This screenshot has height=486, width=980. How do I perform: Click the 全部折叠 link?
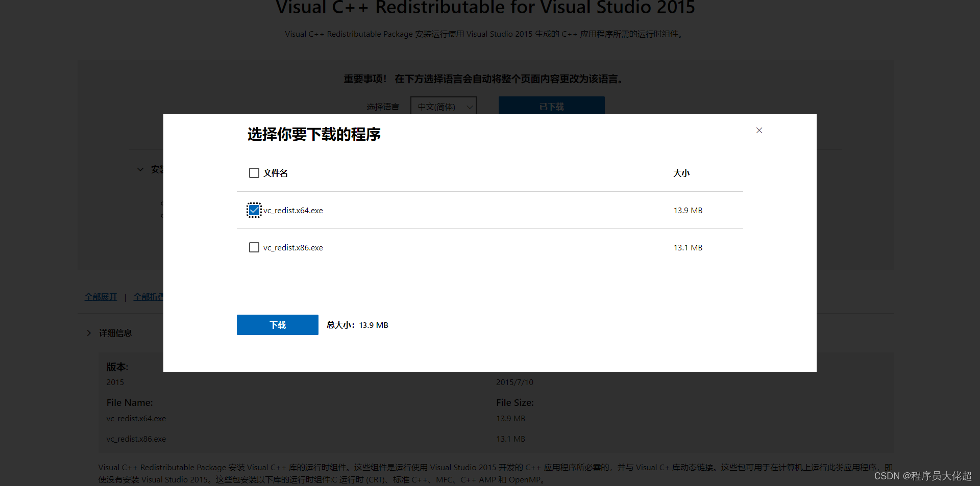coord(148,297)
